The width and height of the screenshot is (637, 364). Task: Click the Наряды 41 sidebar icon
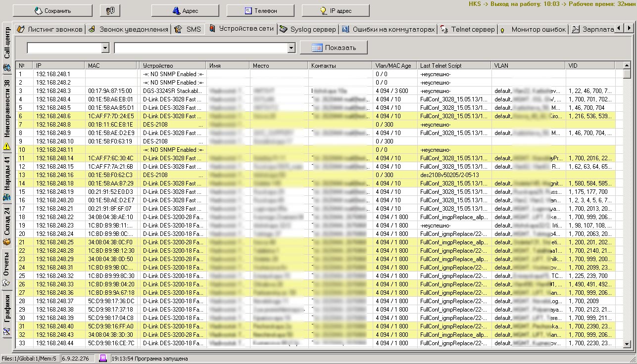[7, 197]
